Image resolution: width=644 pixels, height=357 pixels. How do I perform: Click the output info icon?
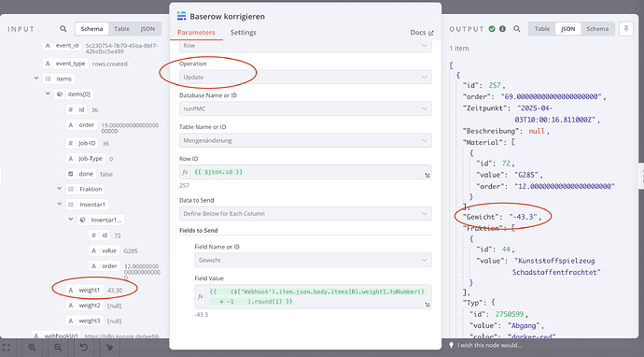pyautogui.click(x=502, y=29)
